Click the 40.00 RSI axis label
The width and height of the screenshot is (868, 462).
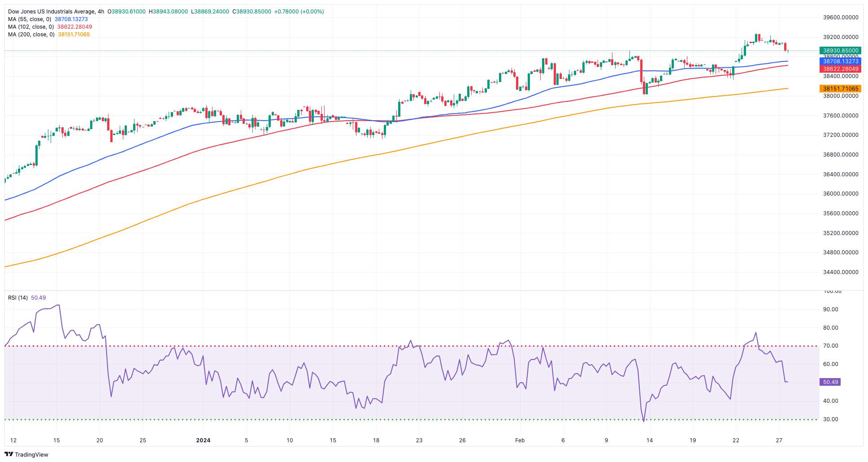(830, 401)
